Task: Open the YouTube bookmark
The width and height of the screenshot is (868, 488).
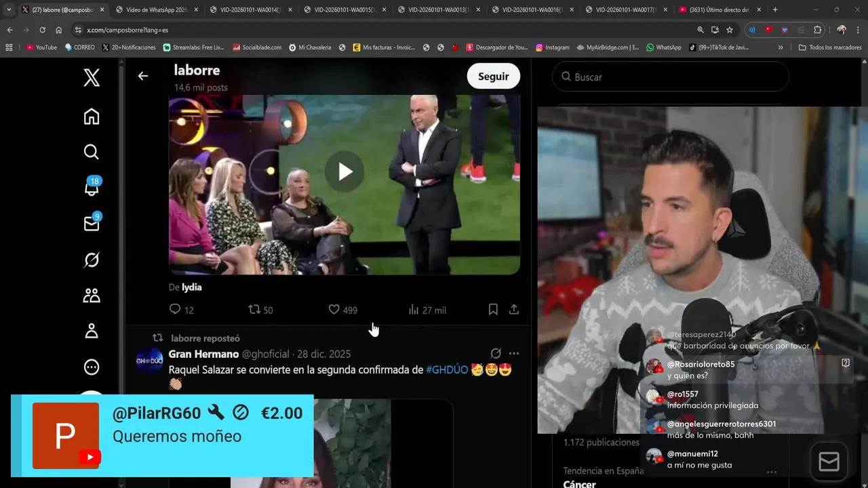Action: tap(41, 47)
